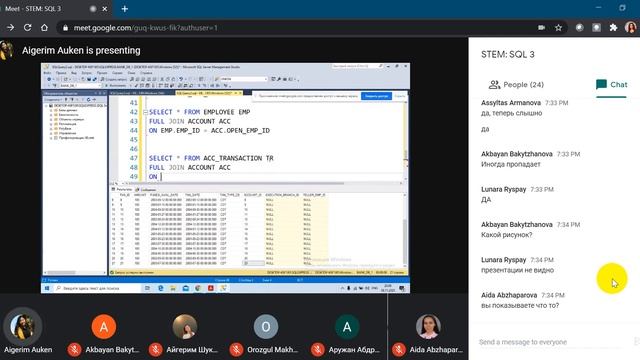
Task: Select the inactive first query tab in SSMS
Action: pos(142,93)
